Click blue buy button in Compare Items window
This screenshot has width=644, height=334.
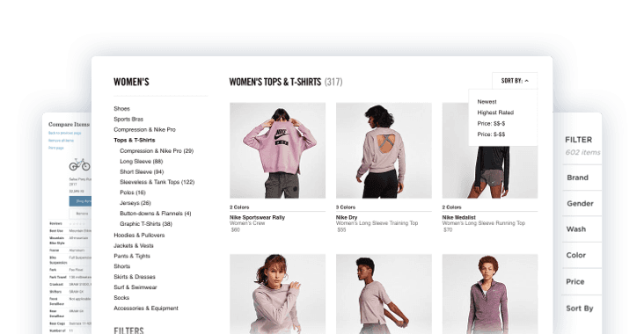click(81, 201)
